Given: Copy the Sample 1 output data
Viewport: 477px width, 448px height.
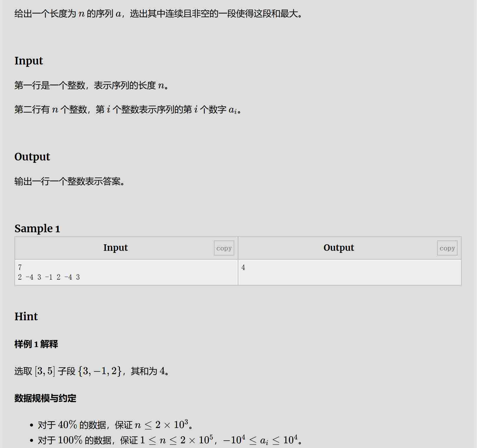Looking at the screenshot, I should tap(447, 248).
